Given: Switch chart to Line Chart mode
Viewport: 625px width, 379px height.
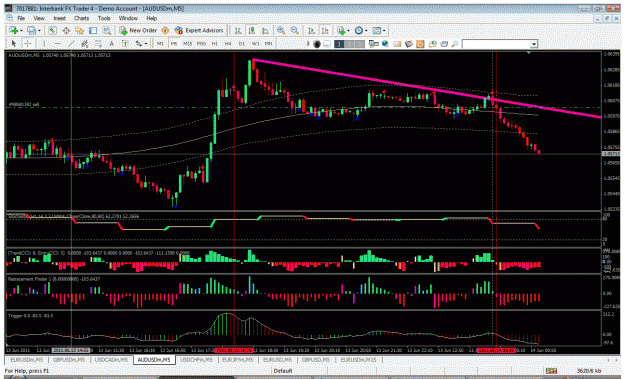Looking at the screenshot, I should click(x=265, y=30).
